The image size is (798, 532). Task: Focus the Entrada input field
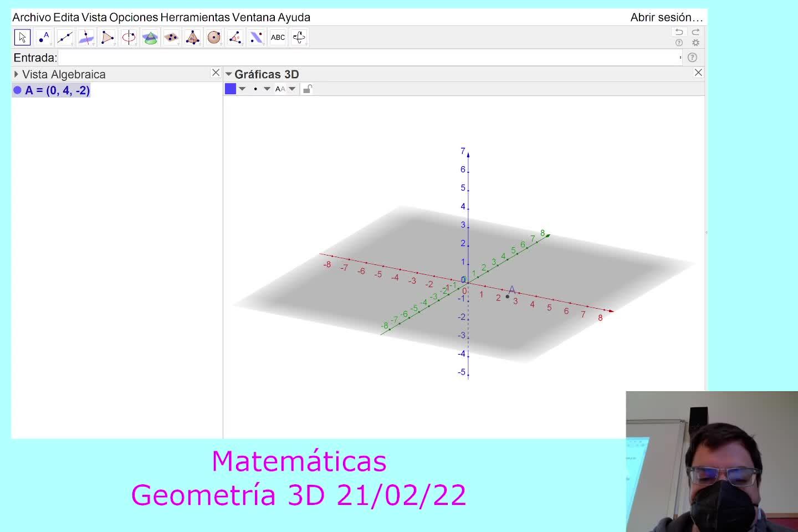(x=370, y=57)
